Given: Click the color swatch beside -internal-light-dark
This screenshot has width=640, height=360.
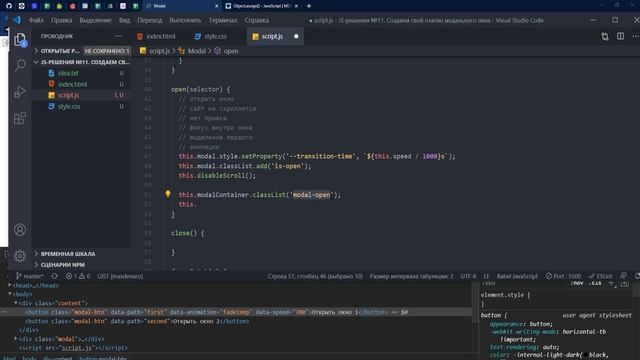Looking at the screenshot, I should click(586, 355).
